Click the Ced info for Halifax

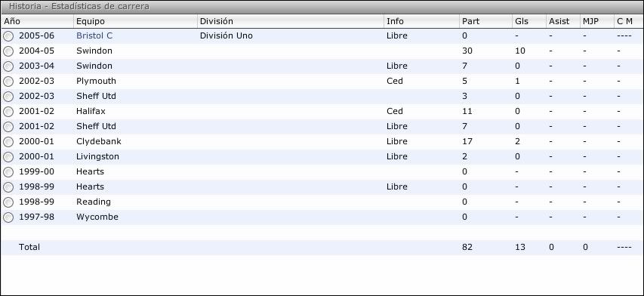click(x=395, y=111)
